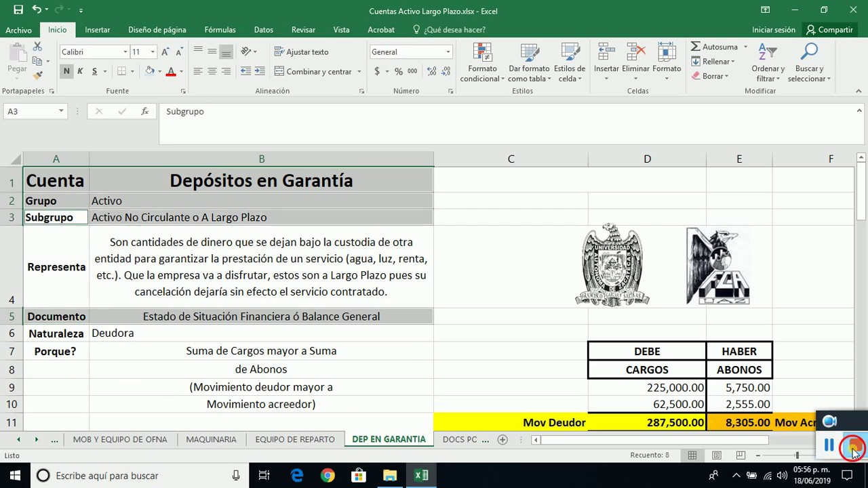Switch to Fórmulas ribbon tab
The image size is (868, 488).
pos(220,30)
